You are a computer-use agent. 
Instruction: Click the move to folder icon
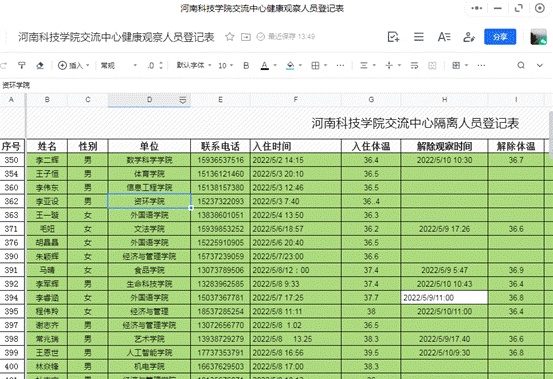(246, 37)
